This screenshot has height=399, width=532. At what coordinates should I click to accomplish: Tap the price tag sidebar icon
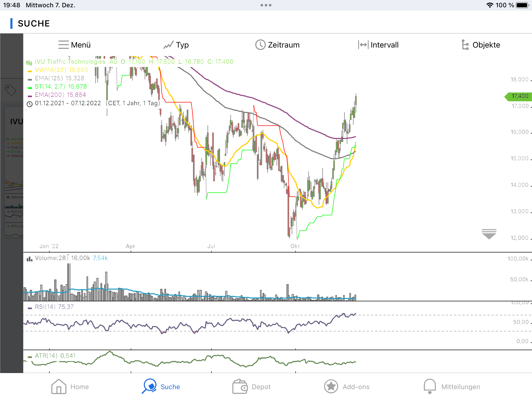[x=11, y=90]
